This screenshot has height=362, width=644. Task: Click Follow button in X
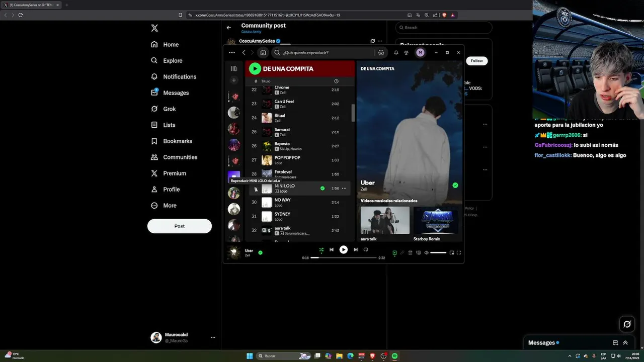coord(476,61)
